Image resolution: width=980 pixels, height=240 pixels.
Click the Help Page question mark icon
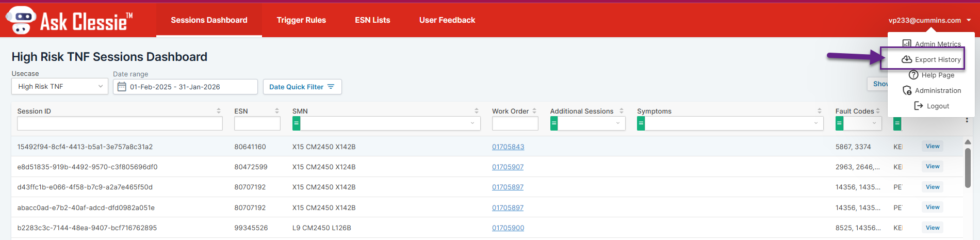pos(913,75)
